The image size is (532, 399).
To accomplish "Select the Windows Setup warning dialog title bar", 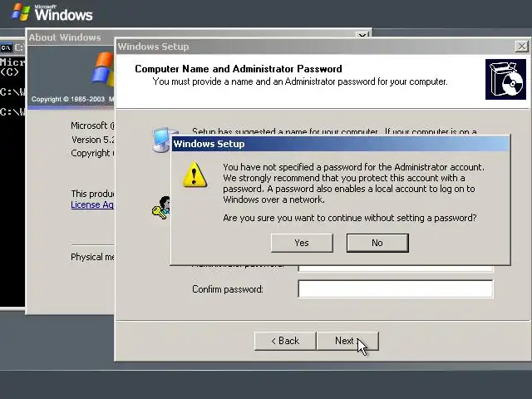I will 340,144.
